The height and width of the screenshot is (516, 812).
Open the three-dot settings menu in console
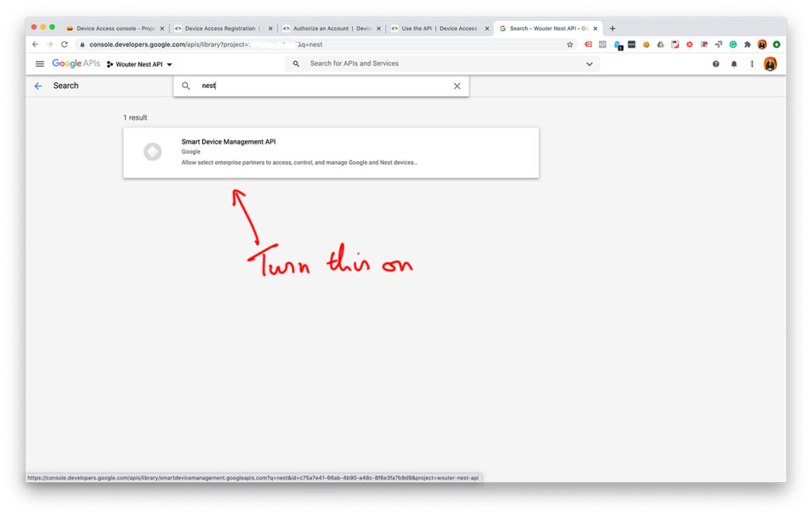click(x=752, y=63)
